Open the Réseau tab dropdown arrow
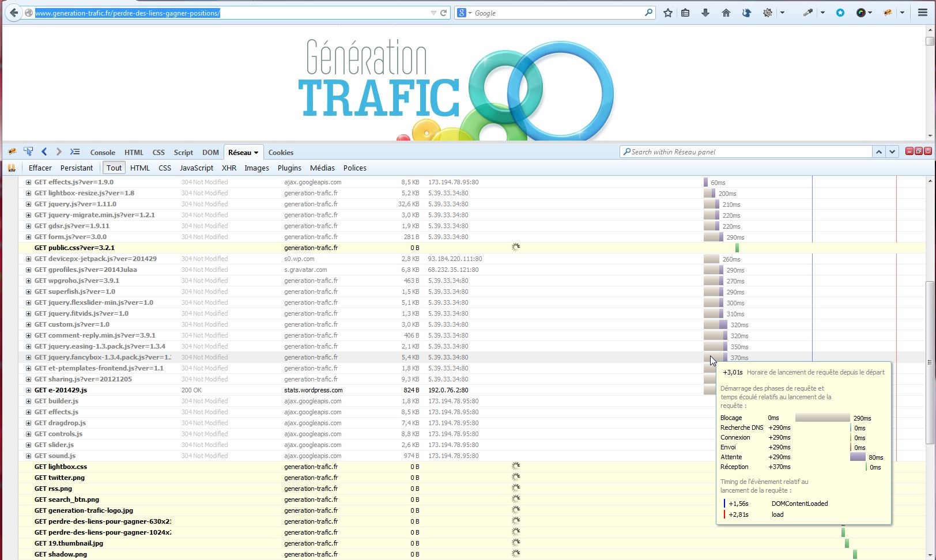The image size is (936, 560). pyautogui.click(x=256, y=153)
